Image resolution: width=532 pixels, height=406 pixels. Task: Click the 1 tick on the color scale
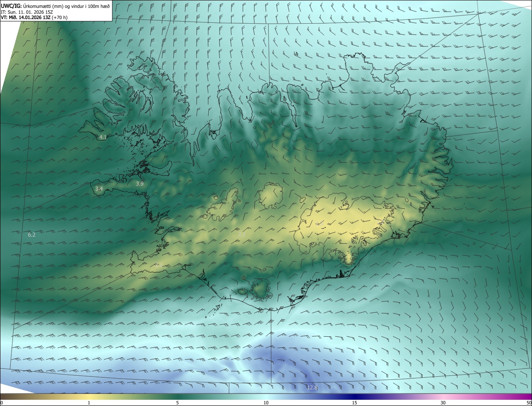pos(89,403)
